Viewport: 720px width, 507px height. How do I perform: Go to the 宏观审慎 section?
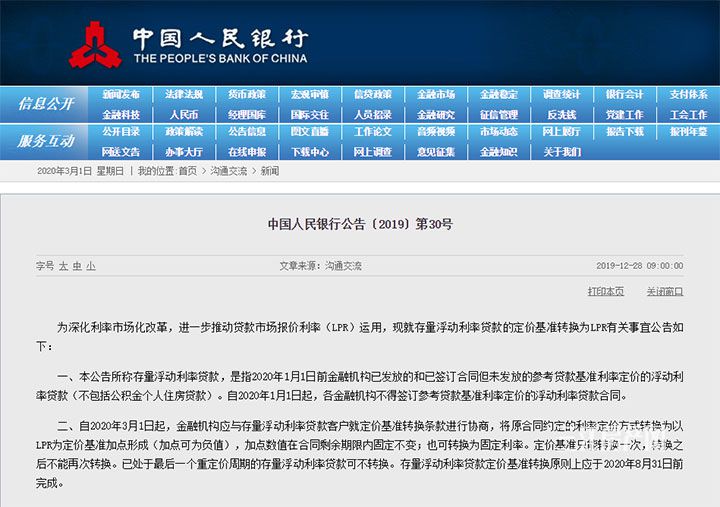point(310,95)
